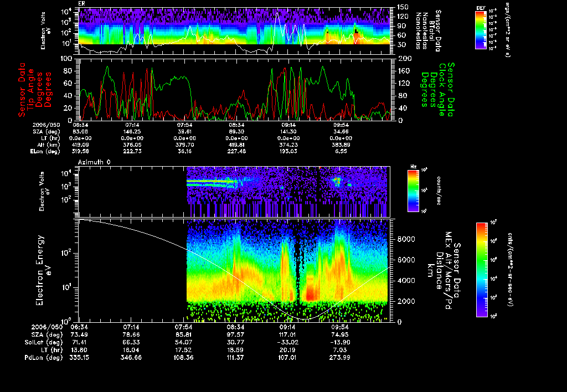This screenshot has height=392, width=567.
Task: Select SZA value 97.57
Action: [x=235, y=334]
